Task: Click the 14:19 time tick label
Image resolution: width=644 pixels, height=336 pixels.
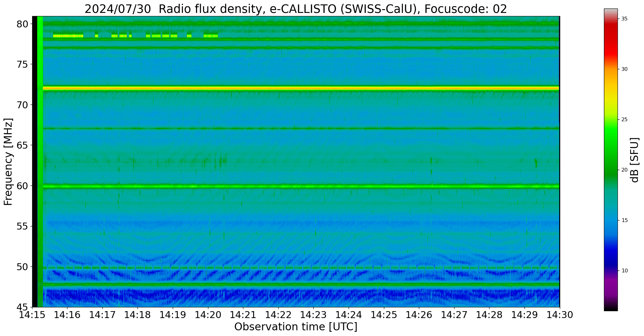Action: coord(172,315)
